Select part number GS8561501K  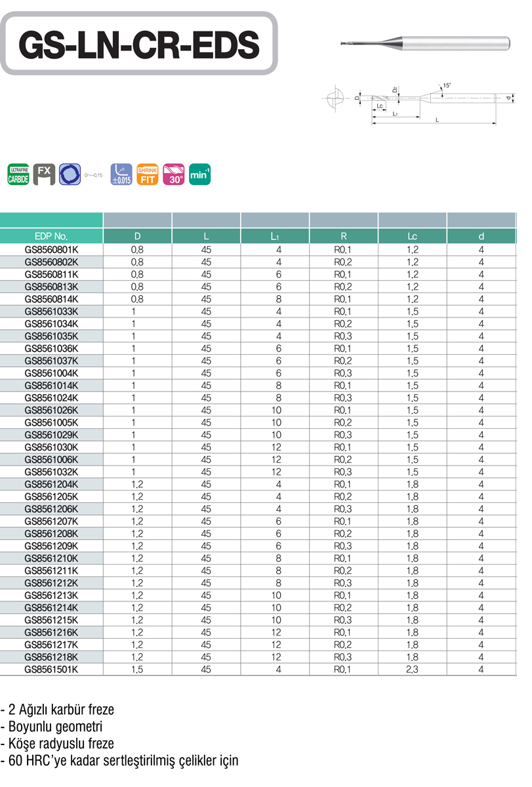[x=51, y=669]
